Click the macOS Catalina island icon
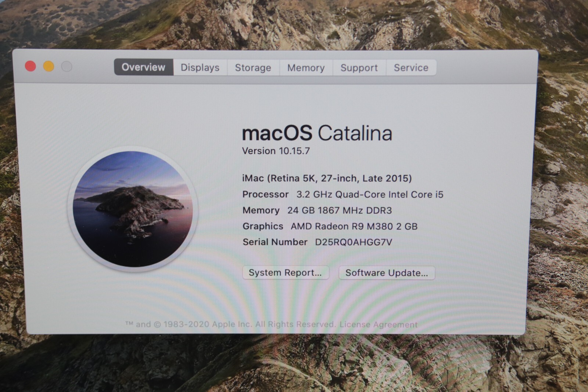The height and width of the screenshot is (392, 588). pyautogui.click(x=133, y=209)
